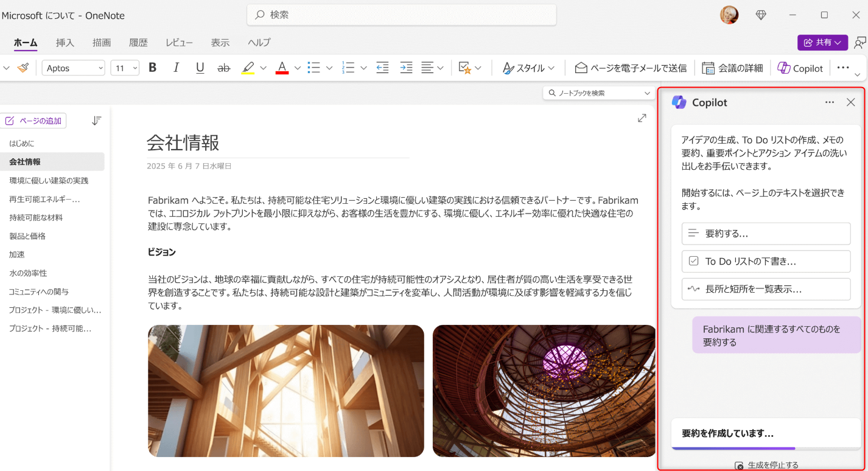
Task: Click the person feedback icon beside 共有
Action: [x=859, y=43]
